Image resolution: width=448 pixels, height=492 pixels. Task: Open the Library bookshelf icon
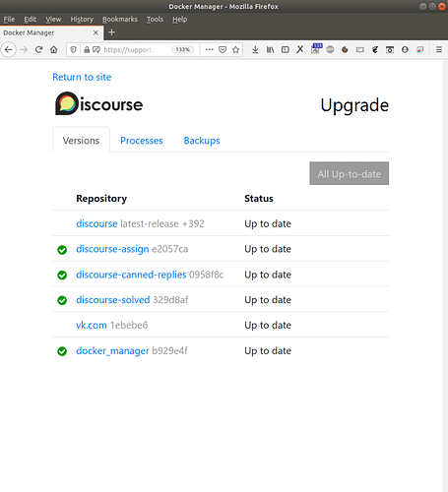point(270,50)
